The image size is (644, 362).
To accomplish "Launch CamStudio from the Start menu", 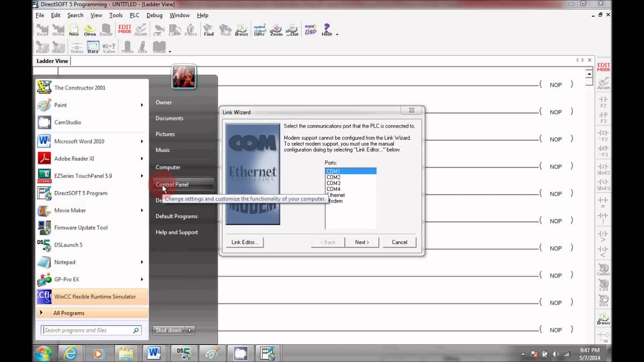I will pyautogui.click(x=92, y=122).
